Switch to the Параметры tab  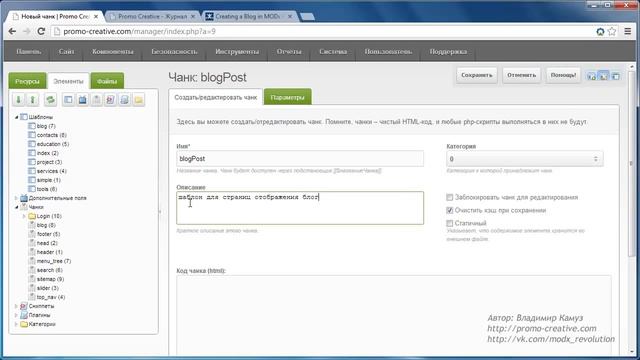(287, 97)
